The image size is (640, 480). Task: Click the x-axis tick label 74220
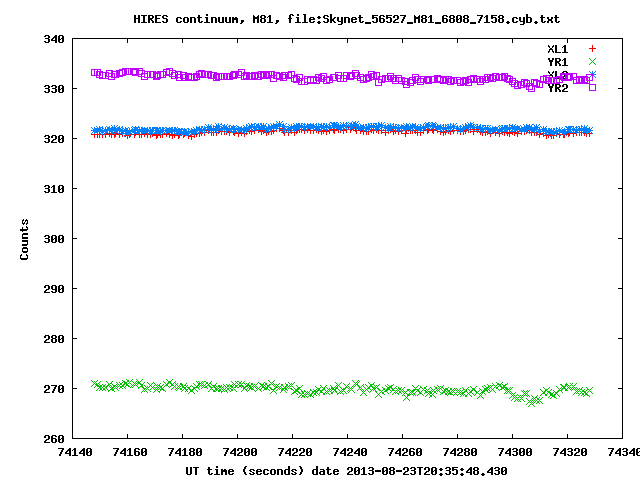click(x=295, y=452)
